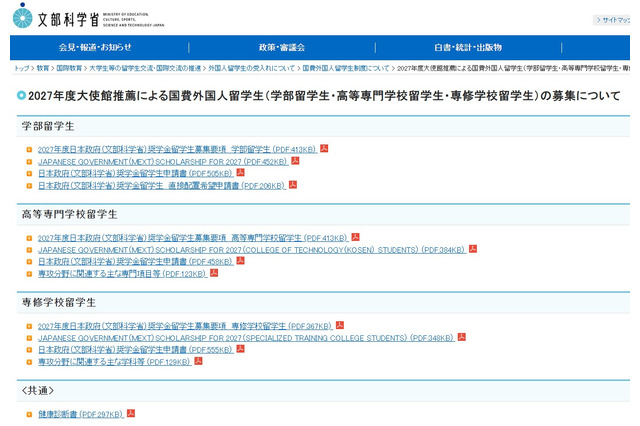The image size is (640, 426).
Task: Open 奨学金留学生申請書 PDF 555KB link
Action: coord(136,350)
